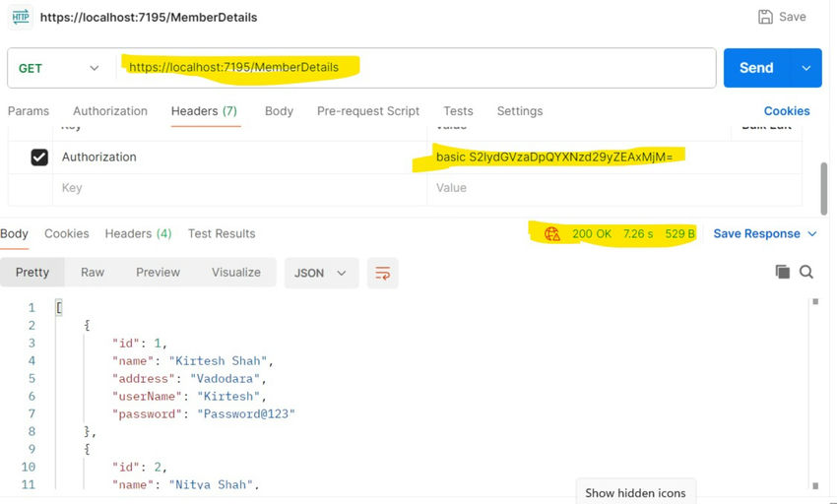This screenshot has width=837, height=504.
Task: Switch to the Authorization tab
Action: tap(110, 111)
